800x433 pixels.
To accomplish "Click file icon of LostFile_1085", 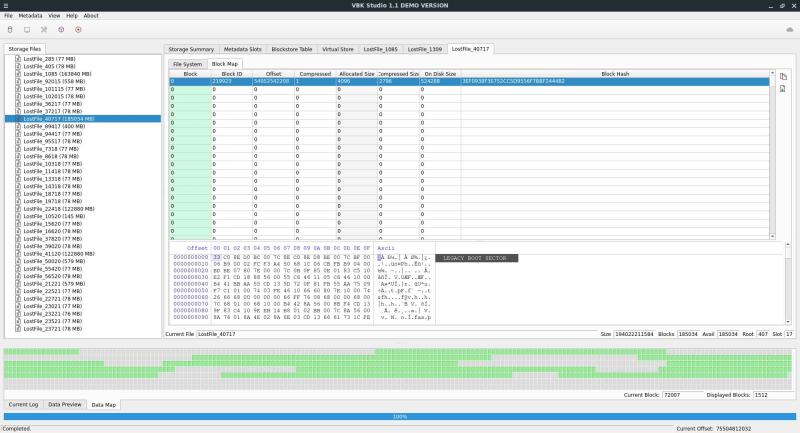I will click(18, 73).
